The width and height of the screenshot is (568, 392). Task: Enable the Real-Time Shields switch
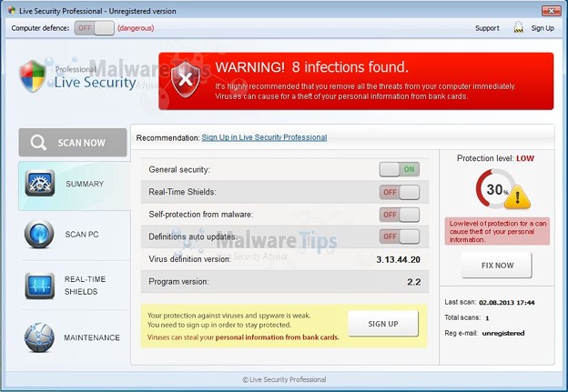(400, 192)
